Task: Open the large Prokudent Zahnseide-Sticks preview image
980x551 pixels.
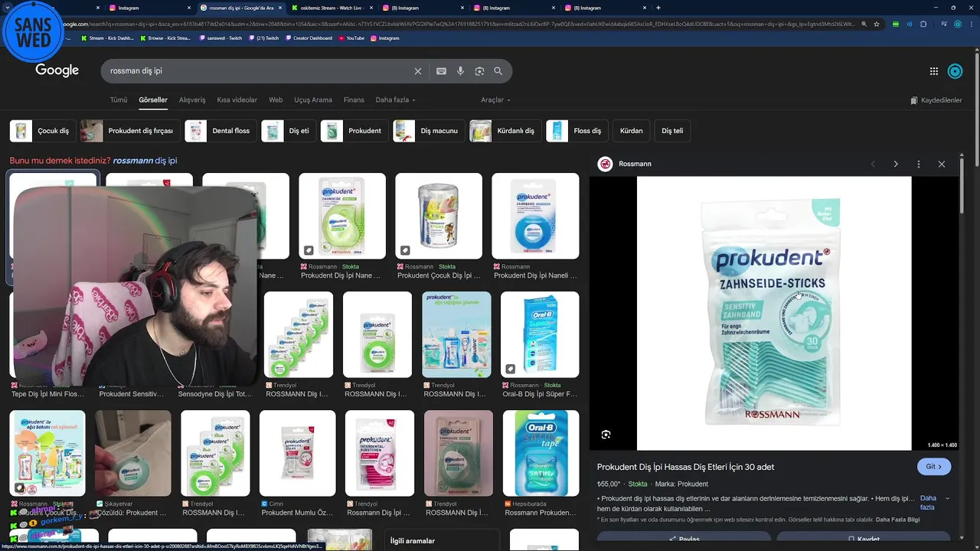Action: (x=774, y=314)
